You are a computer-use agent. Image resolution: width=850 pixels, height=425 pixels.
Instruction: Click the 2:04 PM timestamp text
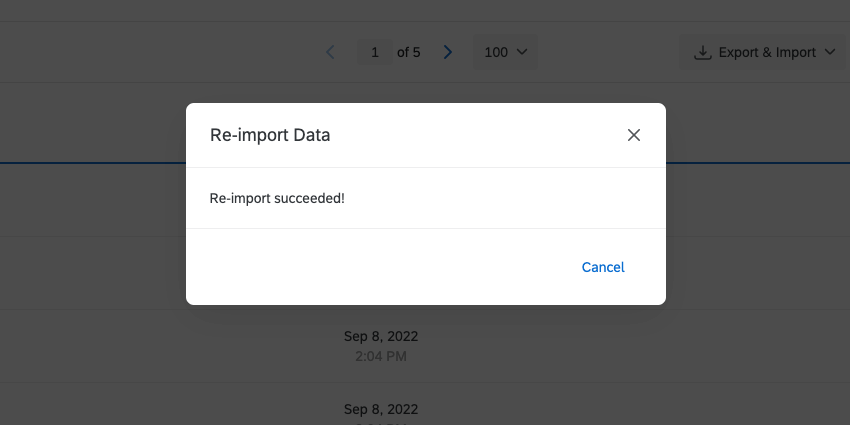click(x=380, y=356)
